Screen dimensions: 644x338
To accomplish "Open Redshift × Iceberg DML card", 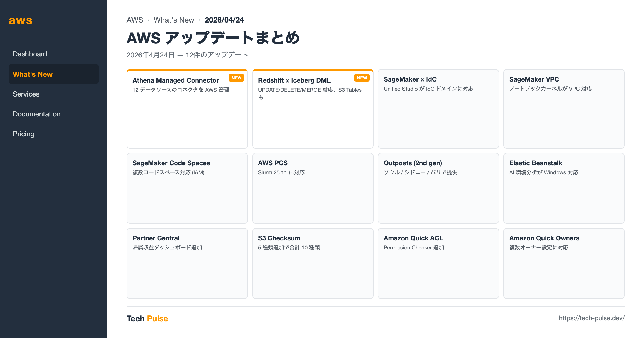I will coord(313,109).
